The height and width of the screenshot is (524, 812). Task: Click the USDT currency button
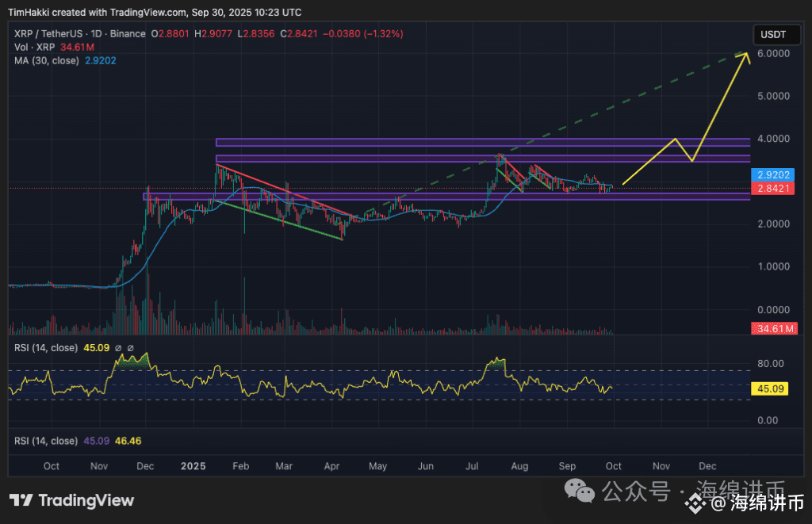pos(776,35)
